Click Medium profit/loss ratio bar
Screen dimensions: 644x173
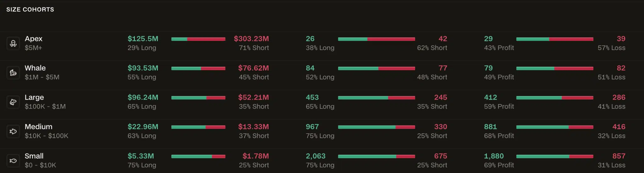pyautogui.click(x=555, y=127)
